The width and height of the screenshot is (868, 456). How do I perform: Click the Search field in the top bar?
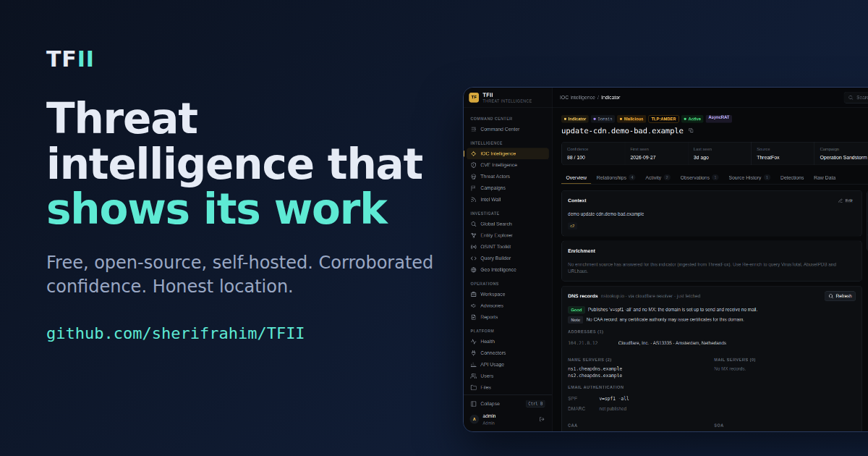[x=856, y=97]
